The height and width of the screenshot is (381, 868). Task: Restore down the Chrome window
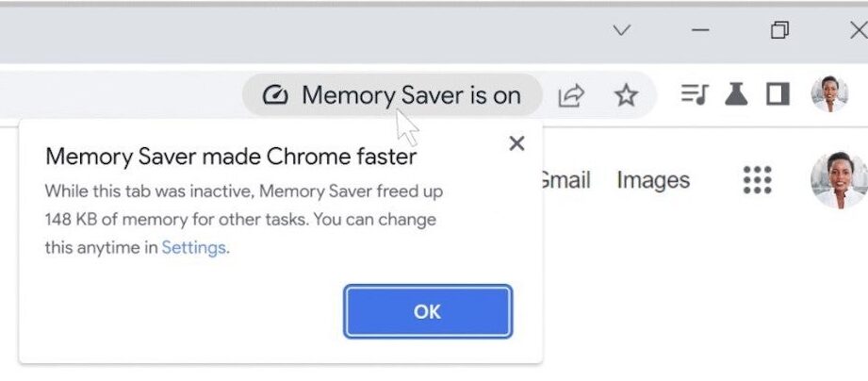pyautogui.click(x=779, y=31)
